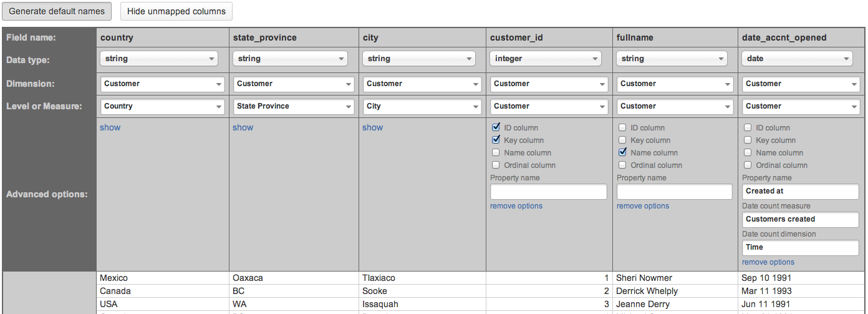Click show link under country column
868x314 pixels.
[110, 127]
